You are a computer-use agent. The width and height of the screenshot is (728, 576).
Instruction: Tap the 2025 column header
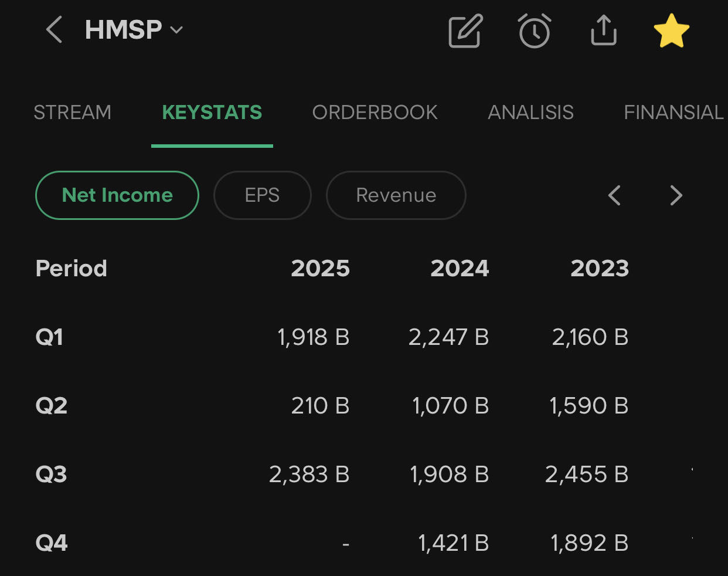tap(320, 269)
